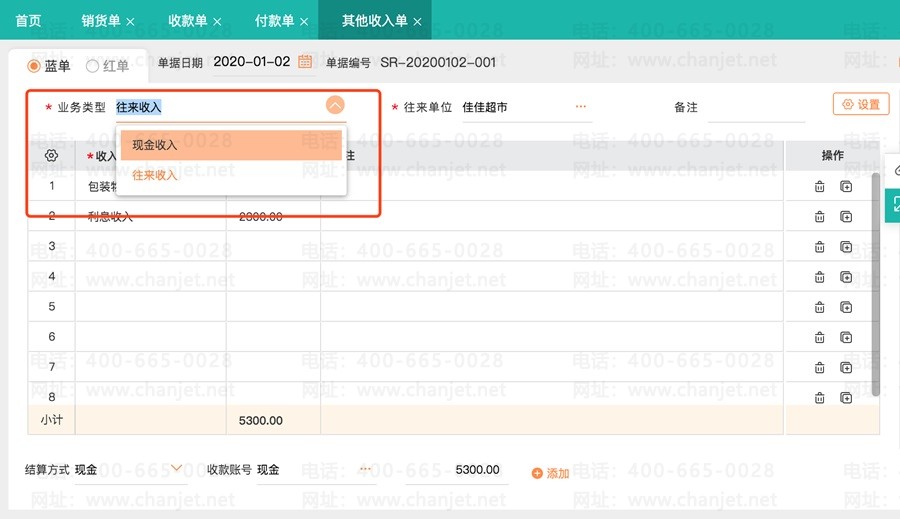Image resolution: width=900 pixels, height=519 pixels.
Task: Expand the 结算方式 dropdown
Action: (177, 468)
